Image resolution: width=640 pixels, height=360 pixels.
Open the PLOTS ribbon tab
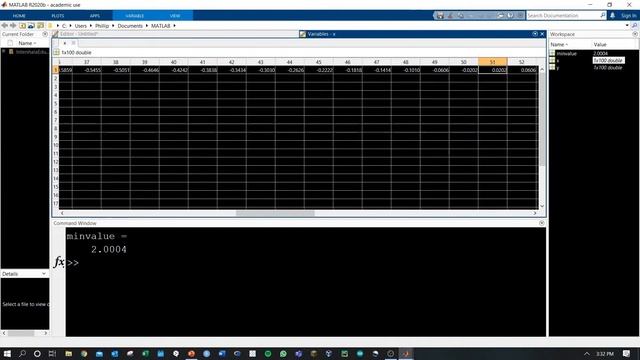coord(58,16)
